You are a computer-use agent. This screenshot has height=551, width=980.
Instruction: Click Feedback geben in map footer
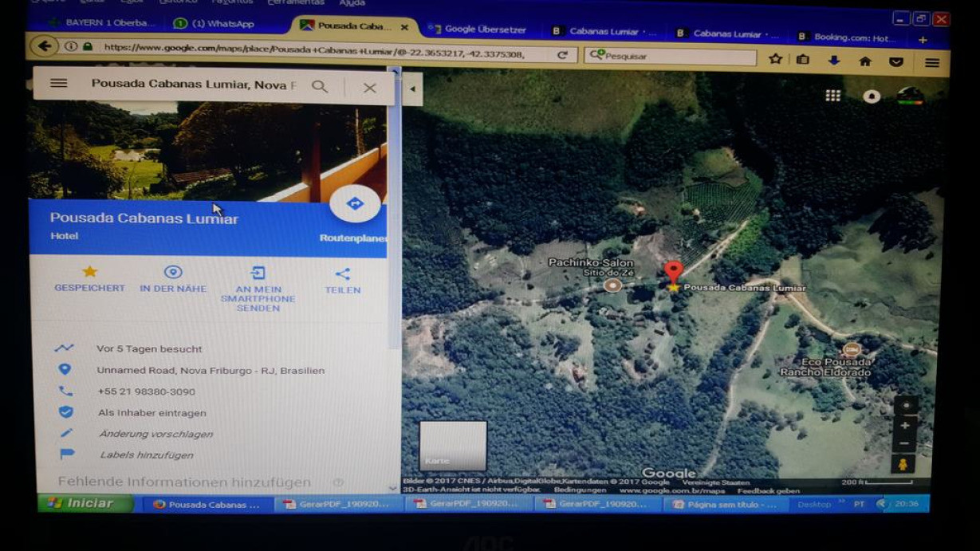coord(768,491)
